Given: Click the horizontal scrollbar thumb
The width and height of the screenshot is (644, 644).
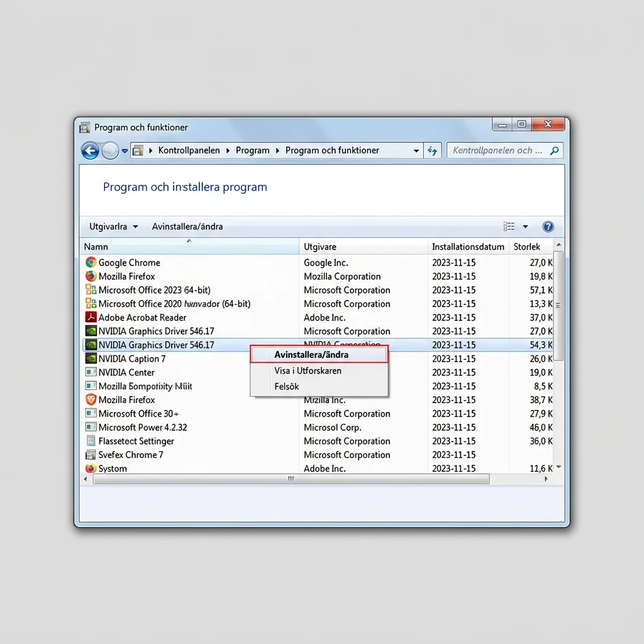Looking at the screenshot, I should [291, 479].
